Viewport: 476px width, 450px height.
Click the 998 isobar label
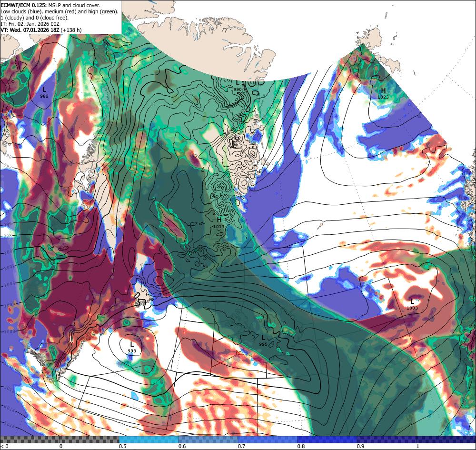8,236
